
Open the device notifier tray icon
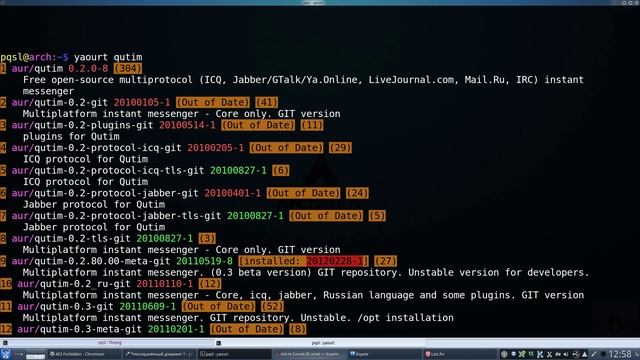tap(576, 354)
